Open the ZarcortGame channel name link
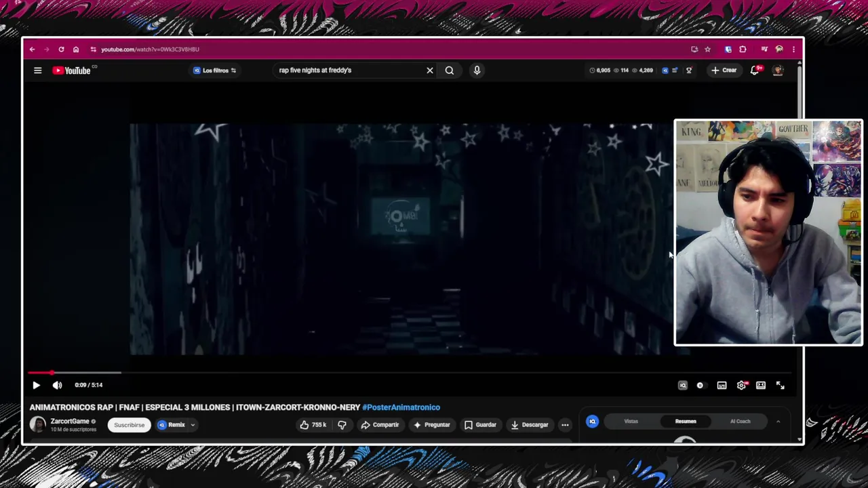 pyautogui.click(x=70, y=422)
